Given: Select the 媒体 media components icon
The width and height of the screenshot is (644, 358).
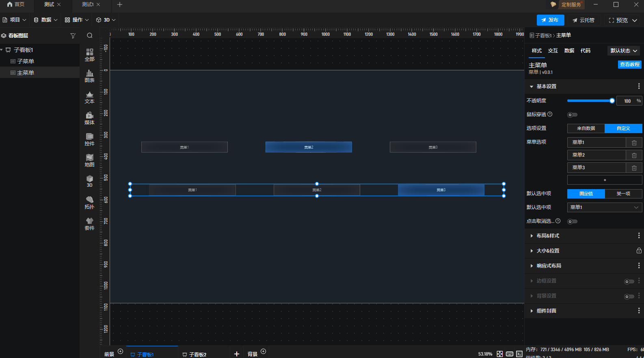Looking at the screenshot, I should pos(89,118).
